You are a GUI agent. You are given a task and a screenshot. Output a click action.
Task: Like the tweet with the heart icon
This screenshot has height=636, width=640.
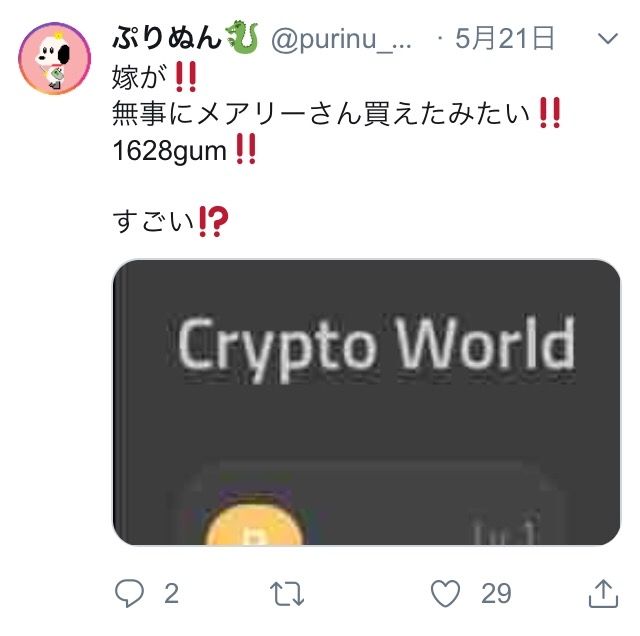[x=445, y=593]
